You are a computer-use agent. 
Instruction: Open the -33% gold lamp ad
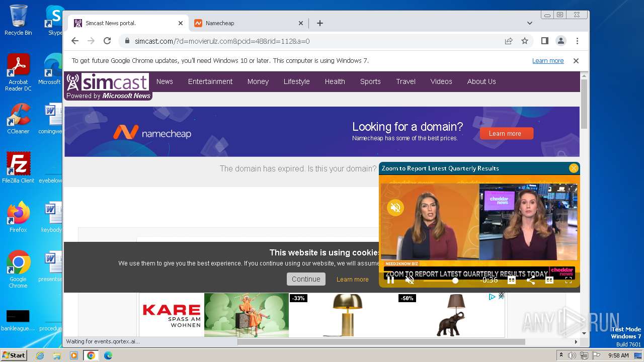tap(345, 315)
